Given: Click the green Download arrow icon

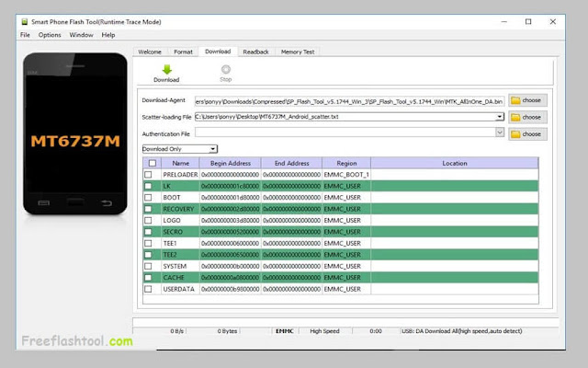Looking at the screenshot, I should click(x=167, y=70).
